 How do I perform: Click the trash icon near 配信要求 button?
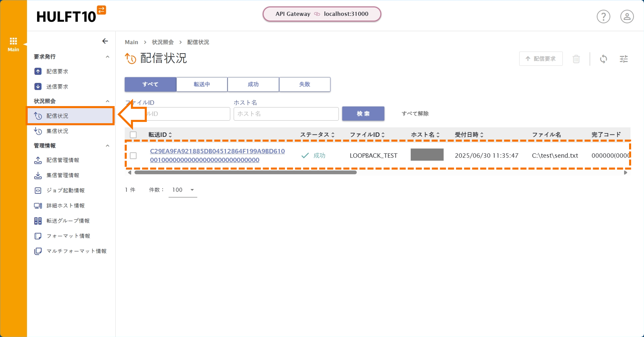point(576,59)
